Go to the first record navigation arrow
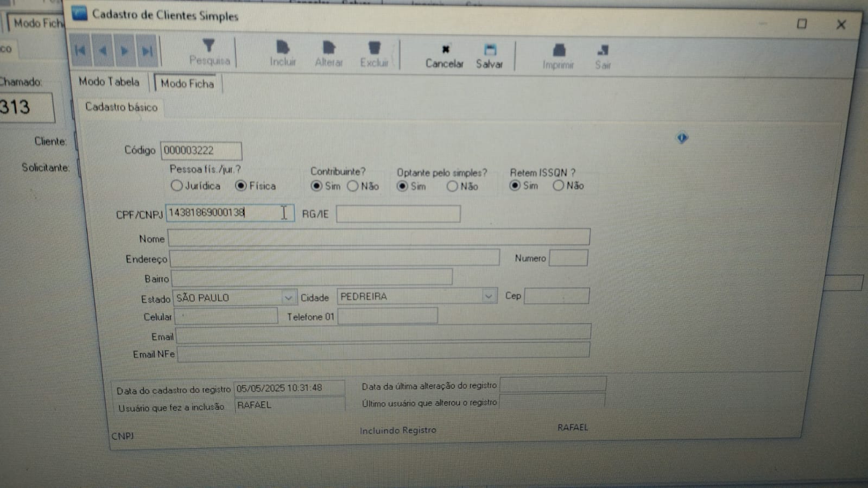The width and height of the screenshot is (868, 488). [80, 51]
